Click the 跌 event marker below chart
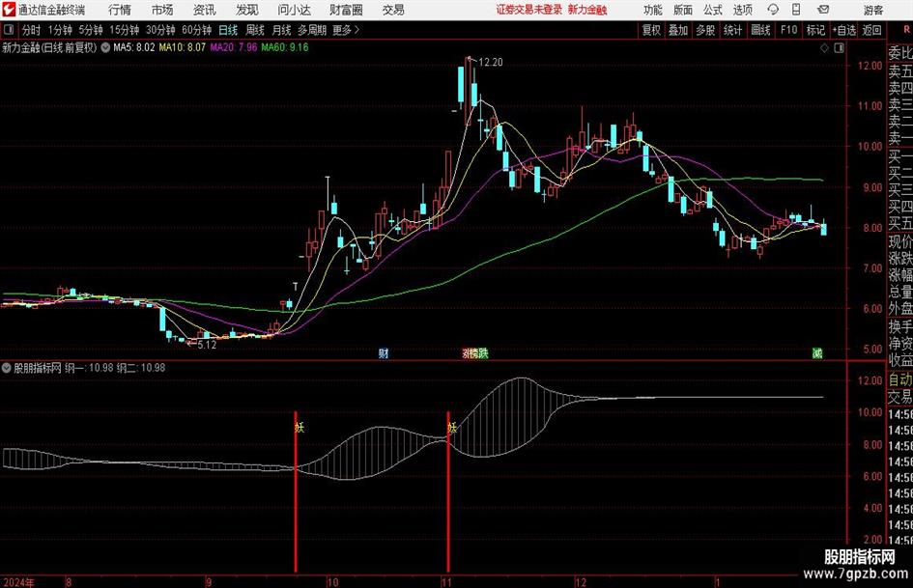 [483, 352]
